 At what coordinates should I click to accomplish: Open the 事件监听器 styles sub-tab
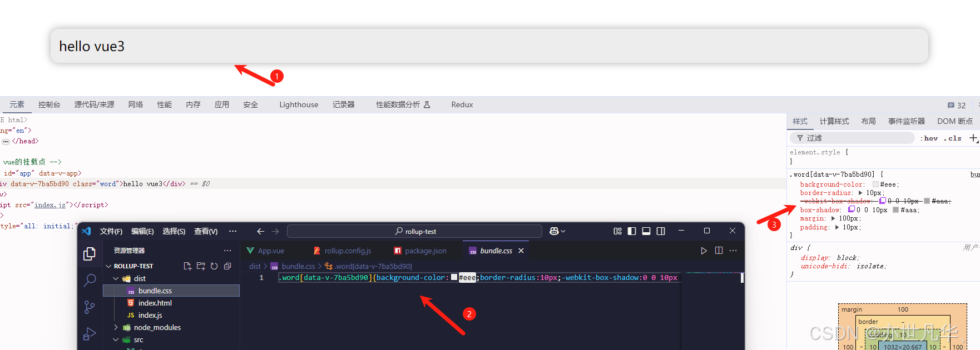(907, 121)
